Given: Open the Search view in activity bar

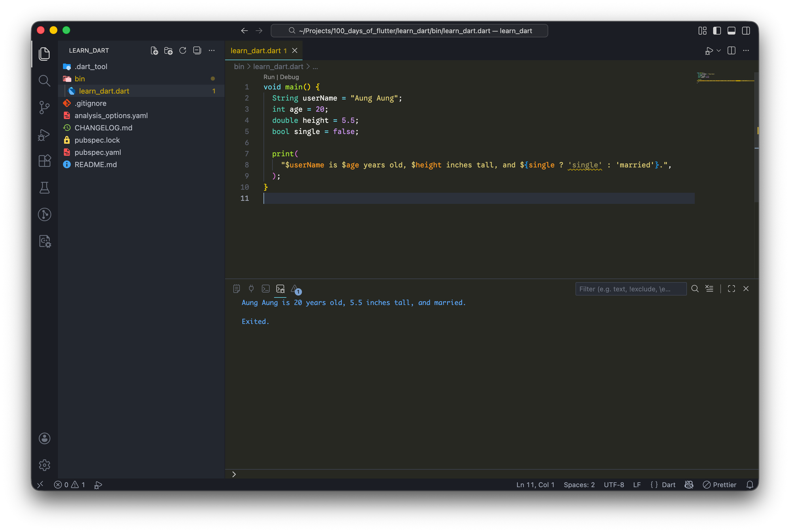Looking at the screenshot, I should click(x=44, y=81).
